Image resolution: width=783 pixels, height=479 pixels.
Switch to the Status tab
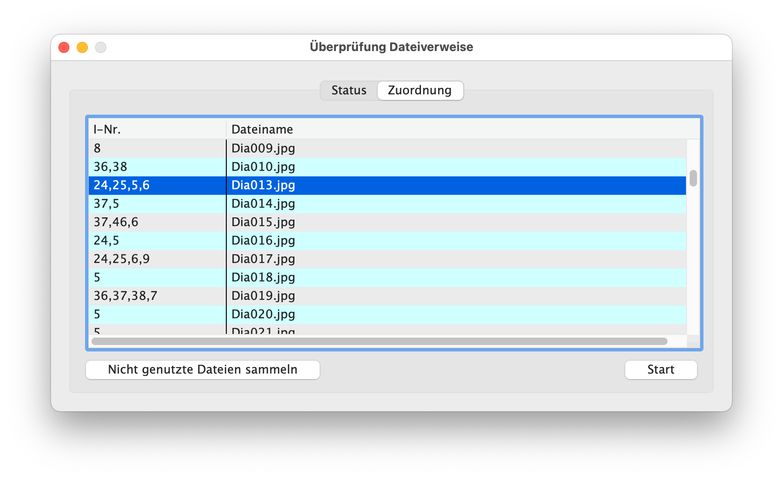(348, 90)
